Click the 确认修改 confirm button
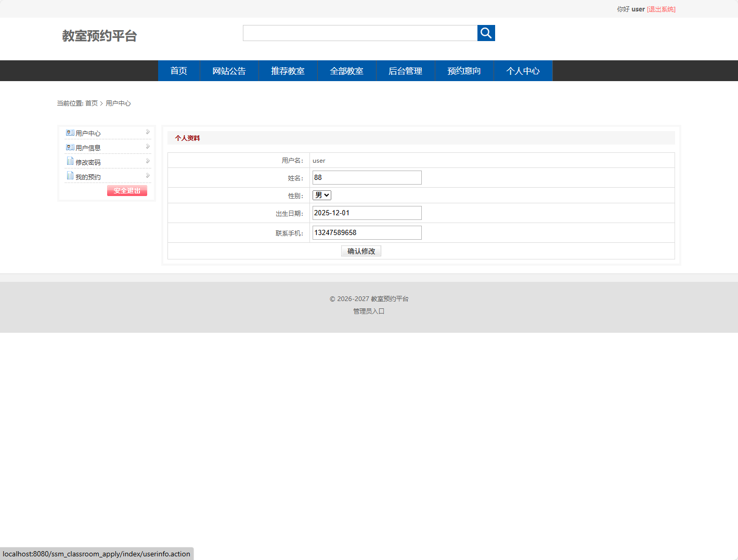The width and height of the screenshot is (738, 560). pos(361,251)
